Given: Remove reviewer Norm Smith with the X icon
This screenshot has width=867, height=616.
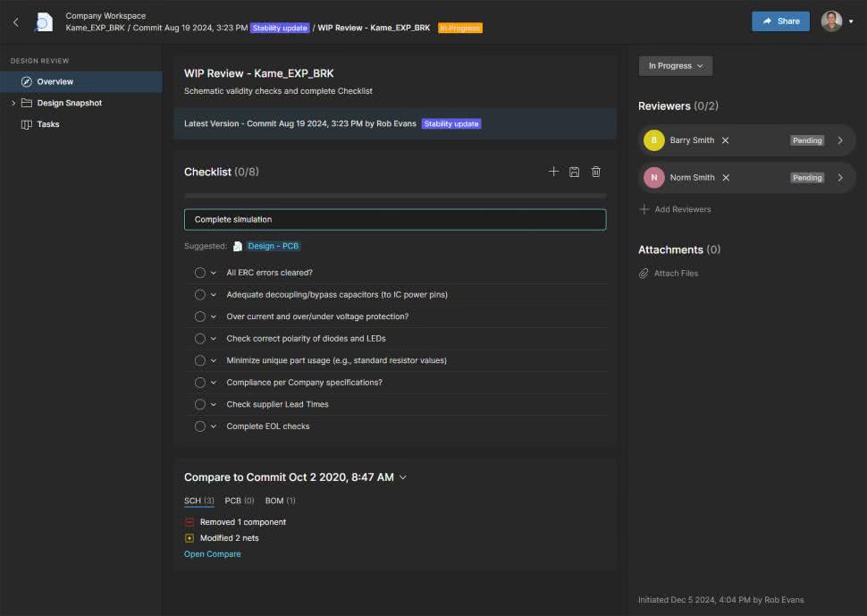Looking at the screenshot, I should pos(726,178).
